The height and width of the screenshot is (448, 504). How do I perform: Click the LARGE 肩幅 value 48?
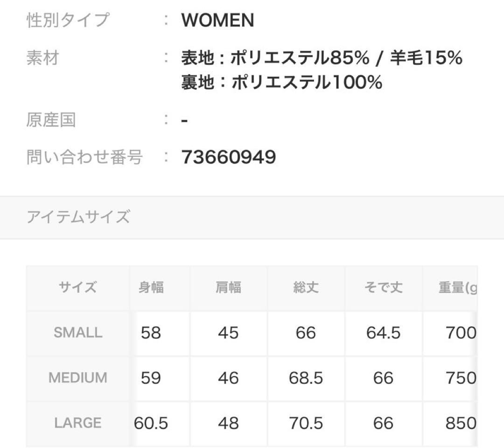click(228, 423)
